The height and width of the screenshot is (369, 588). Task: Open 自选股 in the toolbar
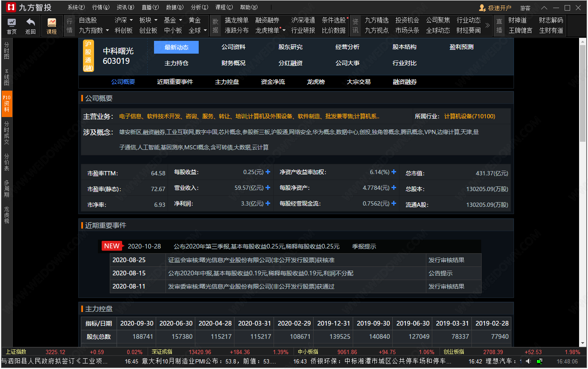(88, 20)
